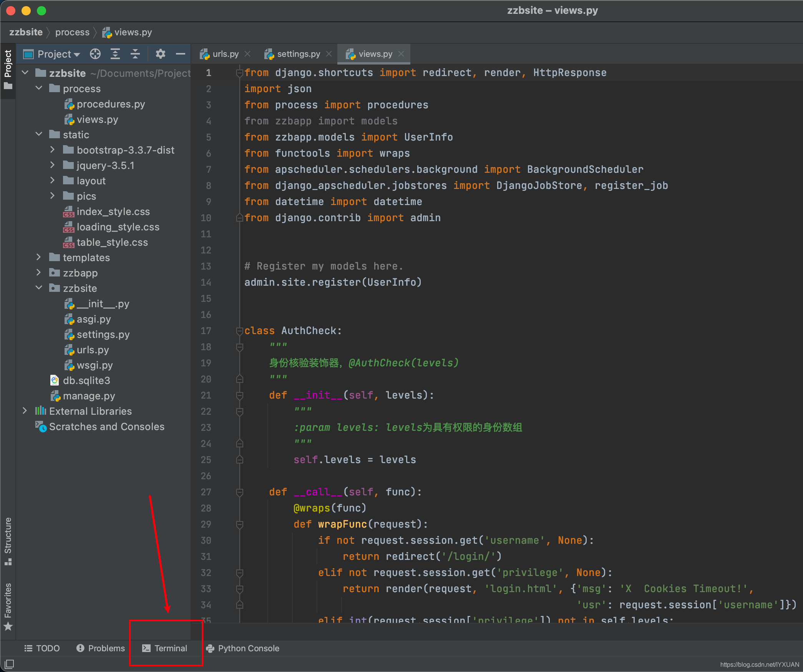Collapse the zzbsite package folder
The image size is (803, 672).
39,288
